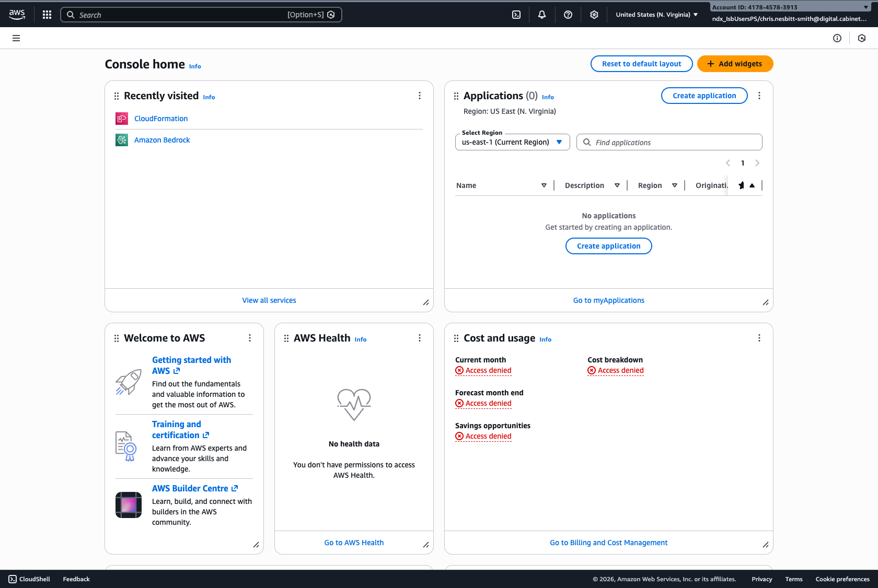878x588 pixels.
Task: Open the View all services link
Action: pyautogui.click(x=269, y=300)
